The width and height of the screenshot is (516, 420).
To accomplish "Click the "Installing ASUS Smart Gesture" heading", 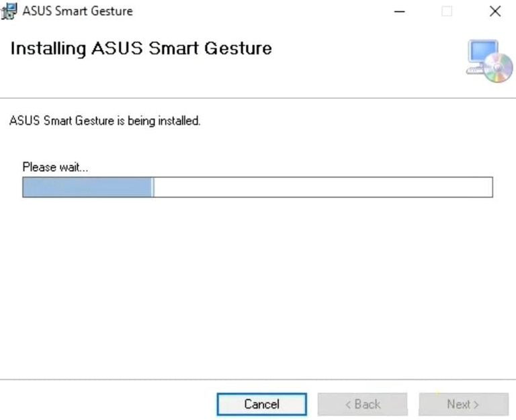I will click(x=141, y=48).
